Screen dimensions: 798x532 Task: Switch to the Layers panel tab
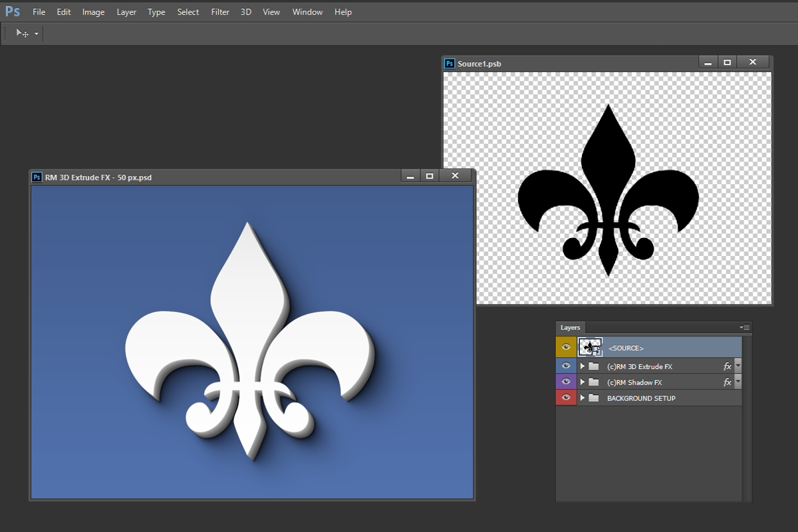pos(570,327)
